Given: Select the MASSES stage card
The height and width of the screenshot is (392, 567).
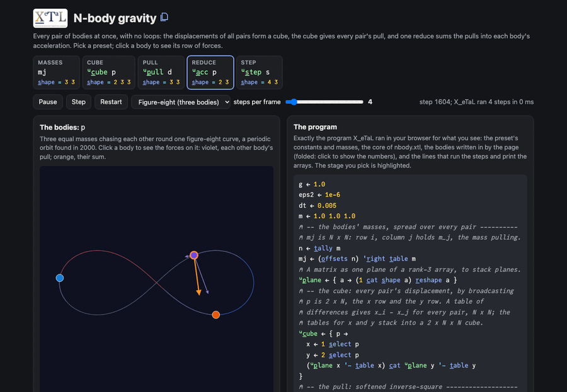Looking at the screenshot, I should click(57, 72).
